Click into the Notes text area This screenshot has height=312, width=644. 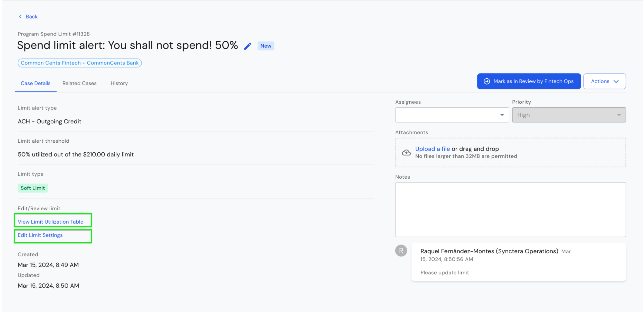[510, 209]
